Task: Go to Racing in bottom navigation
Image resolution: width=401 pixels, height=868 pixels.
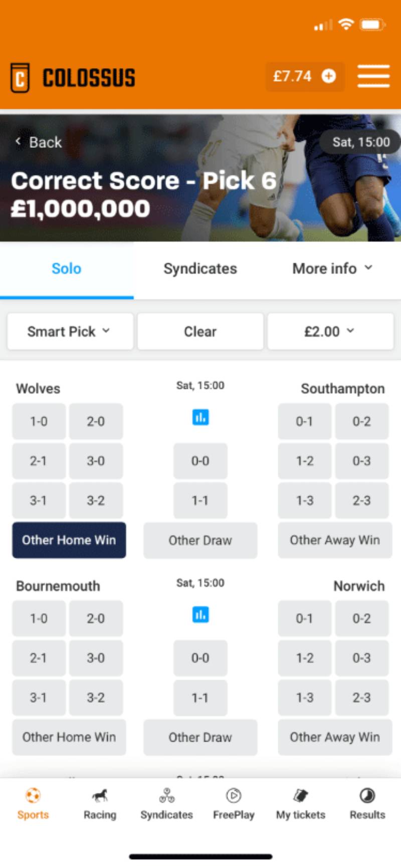Action: pyautogui.click(x=100, y=804)
